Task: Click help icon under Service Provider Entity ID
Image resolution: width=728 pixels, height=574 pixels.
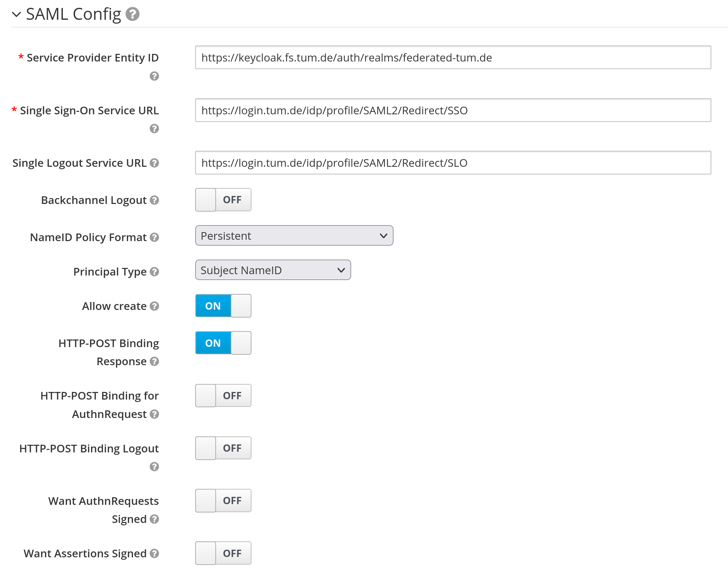Action: coord(154,76)
